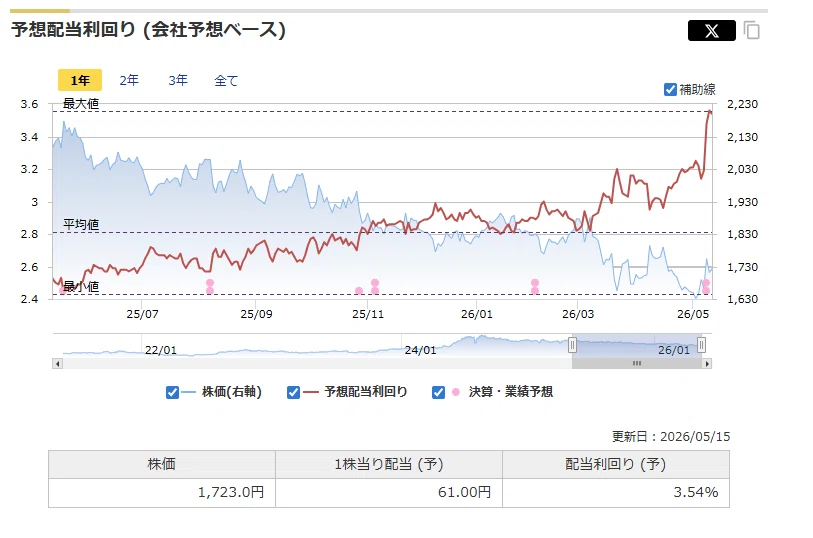The width and height of the screenshot is (813, 538).
Task: Click the pink earnings marker near 26/05
Action: [706, 287]
